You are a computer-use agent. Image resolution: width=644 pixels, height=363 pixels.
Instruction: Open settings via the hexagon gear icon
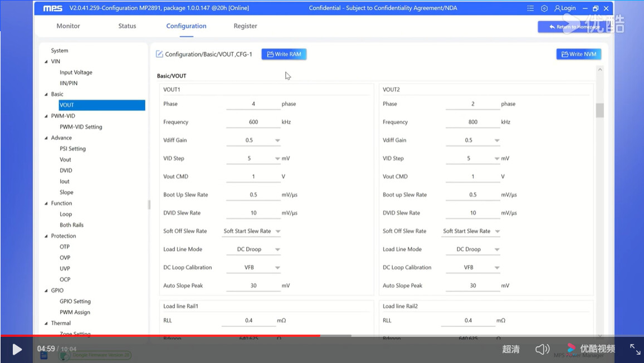pyautogui.click(x=544, y=8)
